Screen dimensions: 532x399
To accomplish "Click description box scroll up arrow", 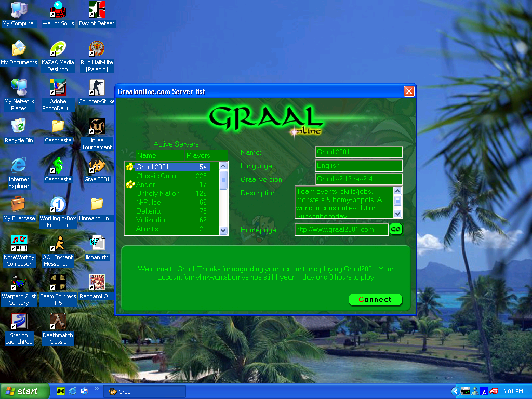I will [397, 191].
